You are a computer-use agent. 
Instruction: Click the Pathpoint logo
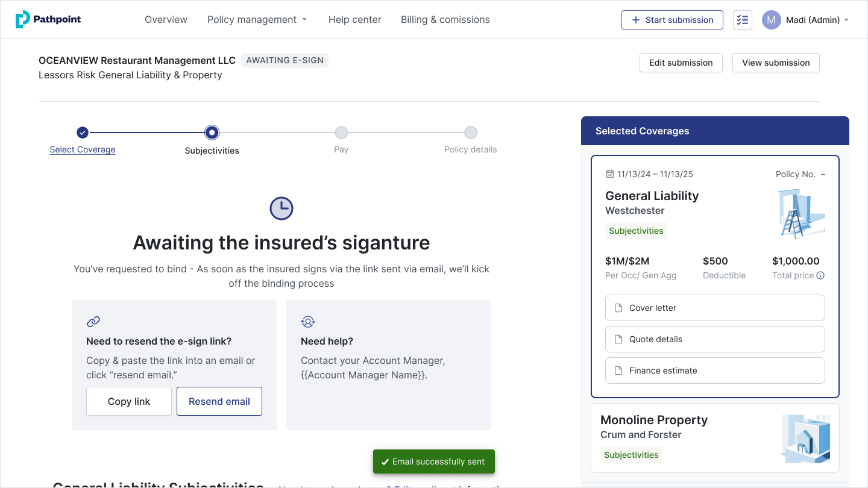click(x=48, y=19)
